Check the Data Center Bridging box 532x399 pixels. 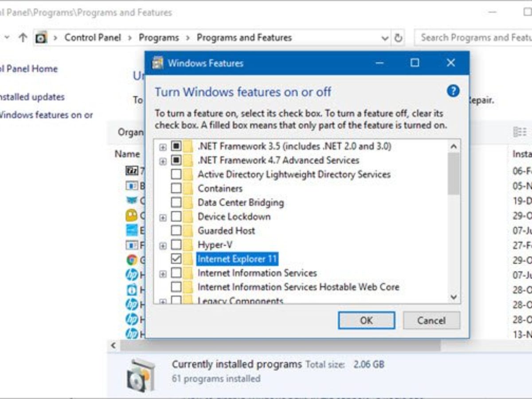176,203
